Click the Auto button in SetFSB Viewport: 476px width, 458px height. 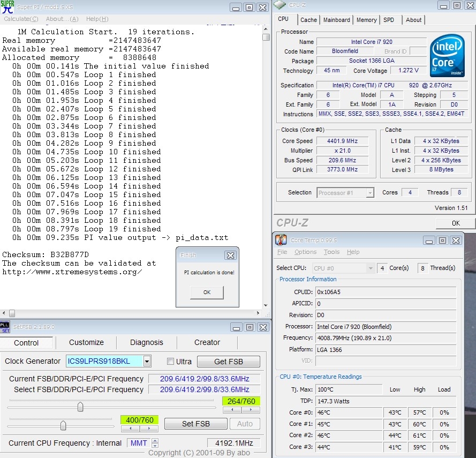245,424
